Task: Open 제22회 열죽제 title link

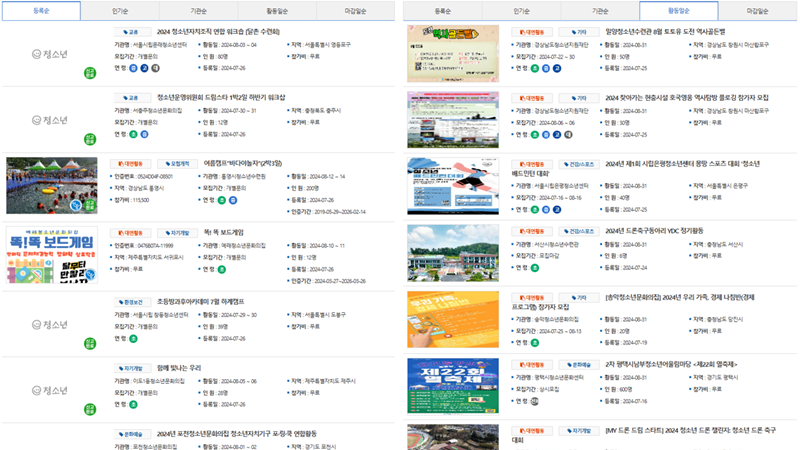Action: point(671,364)
